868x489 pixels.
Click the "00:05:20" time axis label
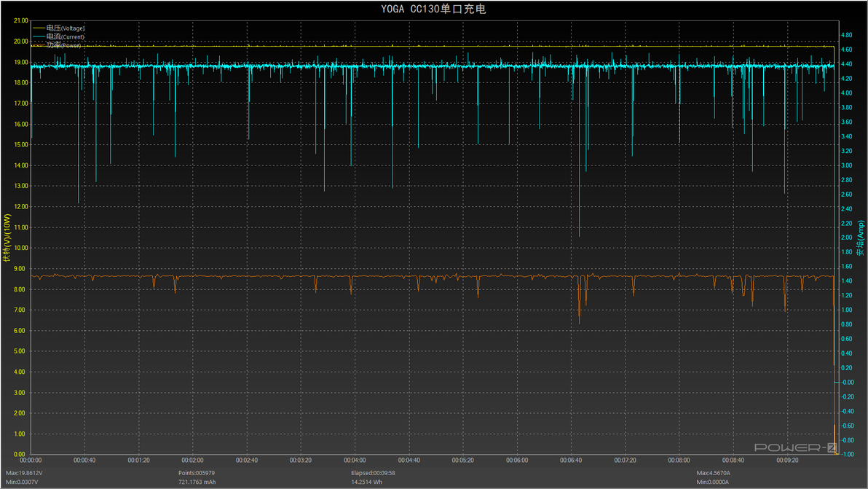point(463,460)
